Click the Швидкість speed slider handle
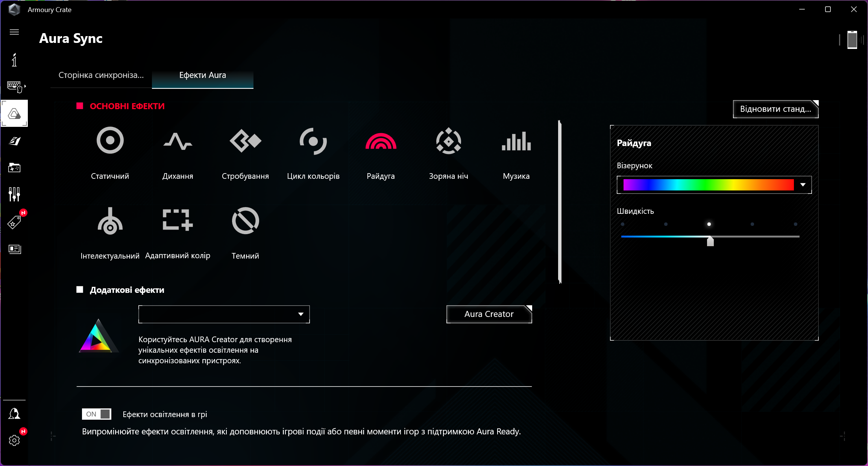The width and height of the screenshot is (868, 466). click(710, 241)
